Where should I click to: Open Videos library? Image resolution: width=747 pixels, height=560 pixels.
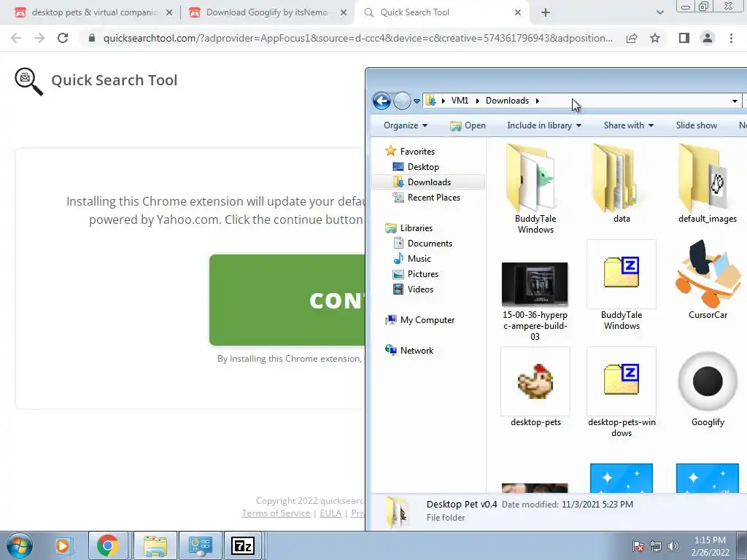(x=420, y=289)
